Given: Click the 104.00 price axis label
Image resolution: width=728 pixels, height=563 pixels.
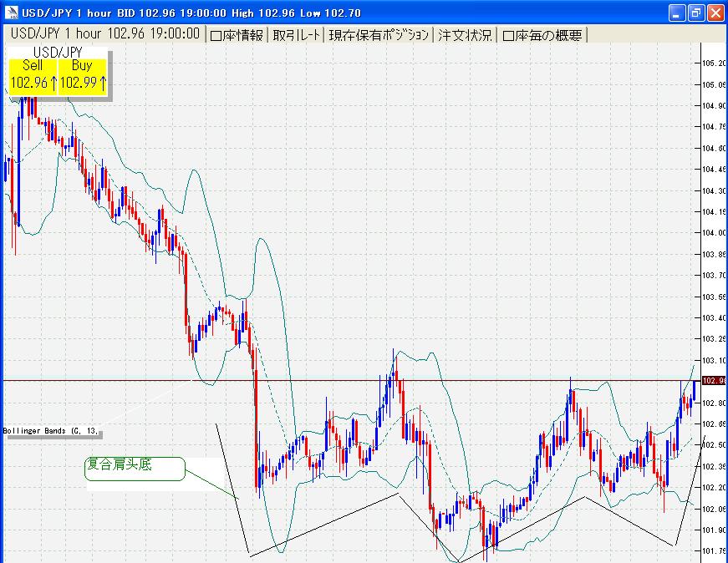Looking at the screenshot, I should [714, 233].
